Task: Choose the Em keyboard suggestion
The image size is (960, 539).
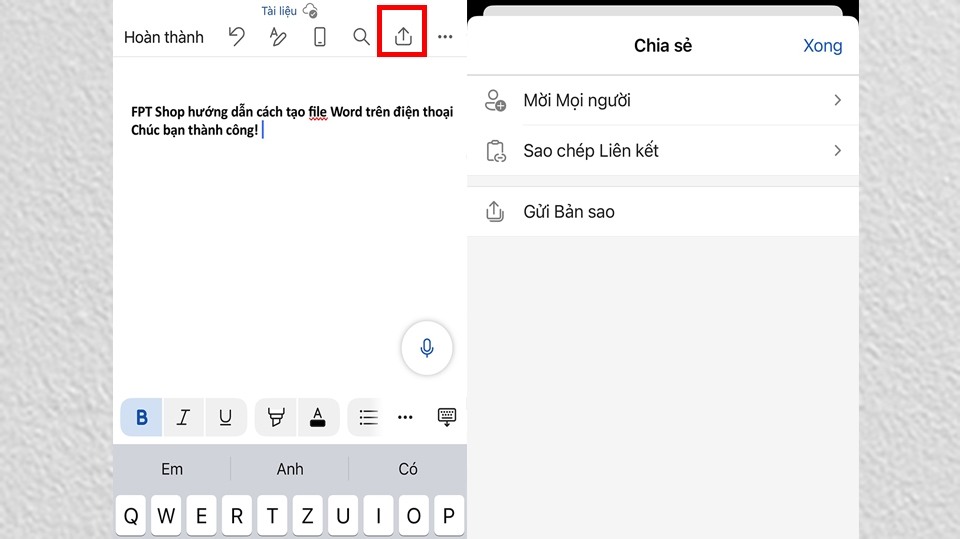Action: [x=172, y=469]
